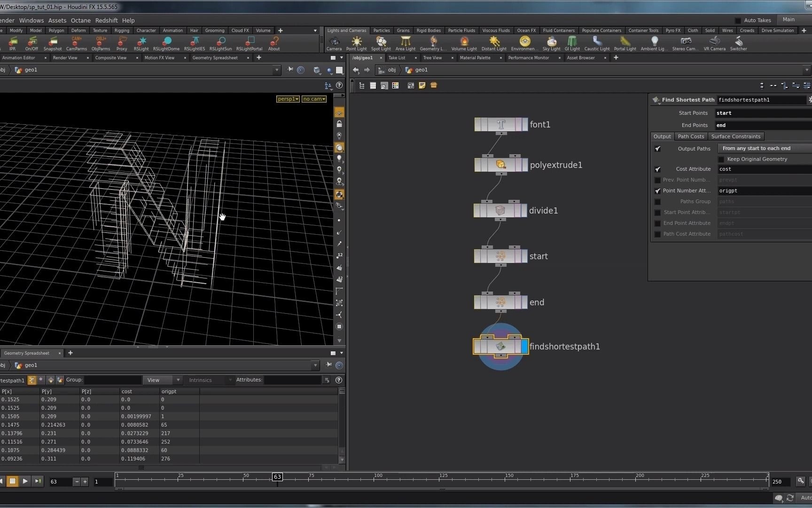812x508 pixels.
Task: Open the persp1 viewport dropdown
Action: tap(288, 99)
